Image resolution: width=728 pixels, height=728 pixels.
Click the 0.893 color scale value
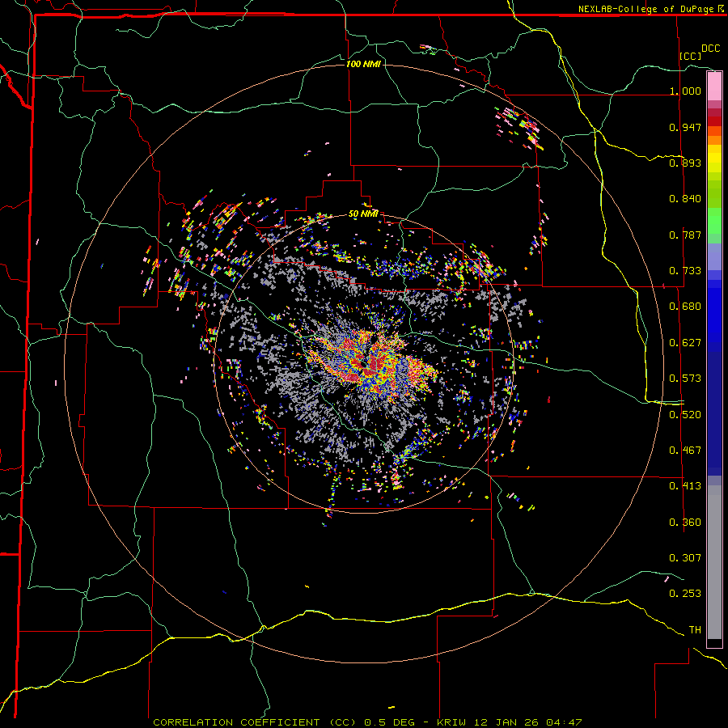685,163
